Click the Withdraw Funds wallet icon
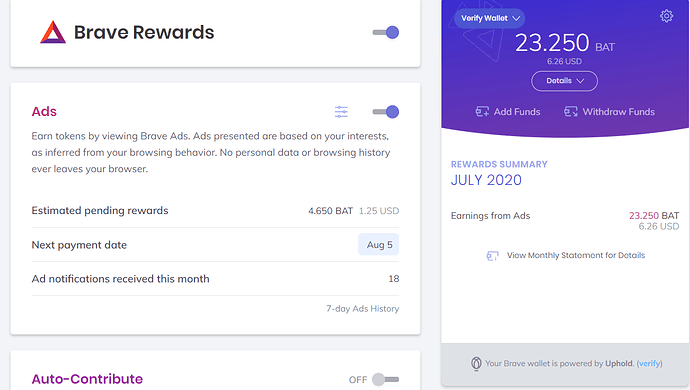The image size is (690, 390). 571,112
